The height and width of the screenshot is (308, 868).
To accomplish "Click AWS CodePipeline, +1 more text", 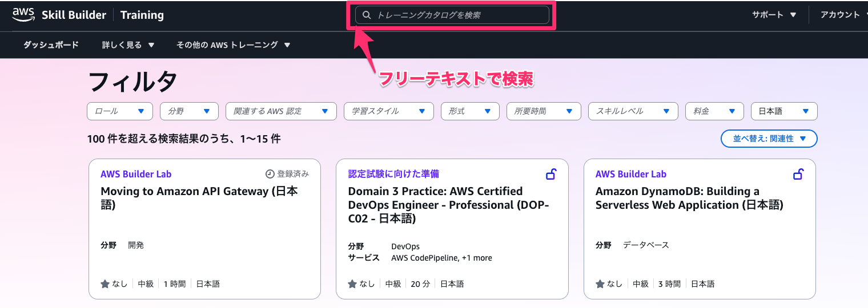I will click(441, 258).
